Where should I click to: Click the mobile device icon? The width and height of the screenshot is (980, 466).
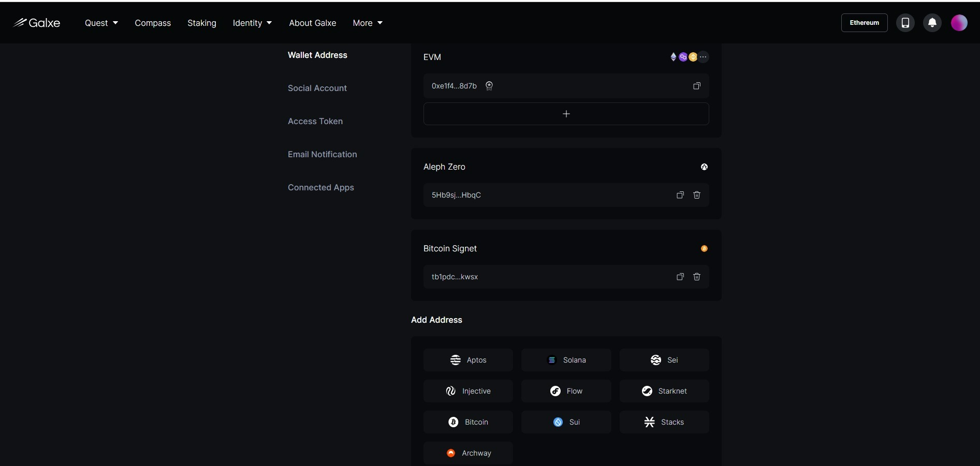click(x=905, y=23)
